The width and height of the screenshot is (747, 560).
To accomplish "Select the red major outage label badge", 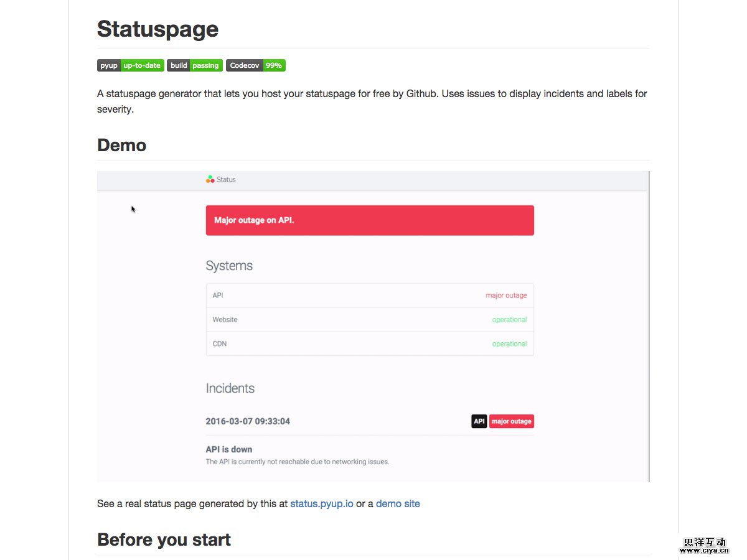I will (511, 421).
